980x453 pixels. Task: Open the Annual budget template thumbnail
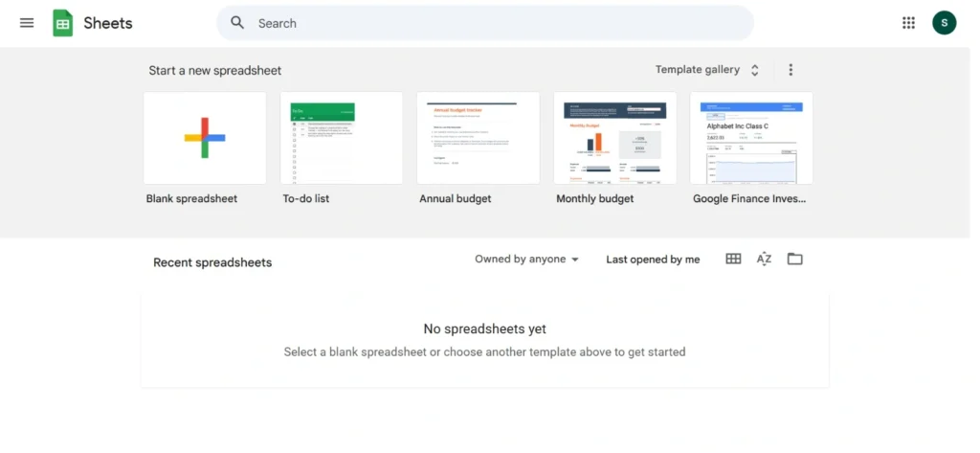pyautogui.click(x=479, y=138)
